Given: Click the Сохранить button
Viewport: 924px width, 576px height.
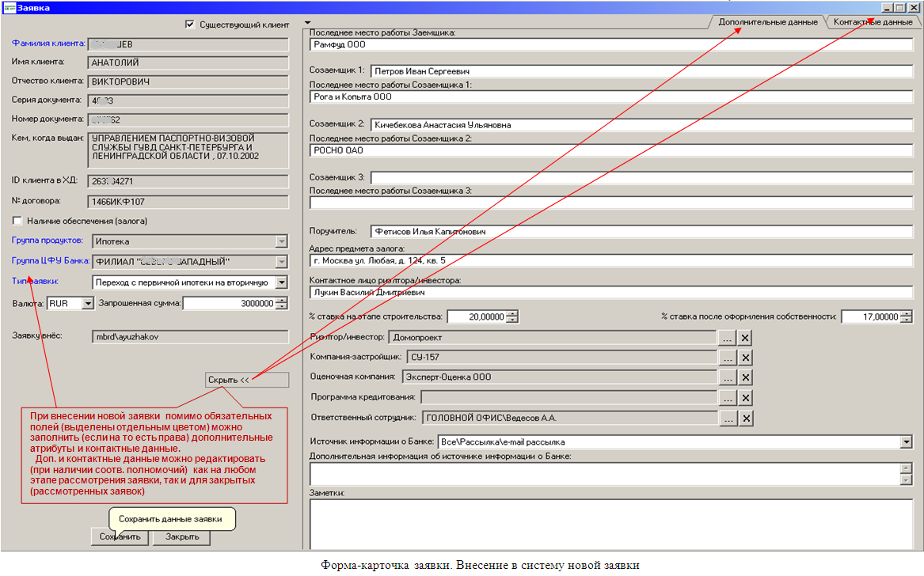Looking at the screenshot, I should [120, 536].
